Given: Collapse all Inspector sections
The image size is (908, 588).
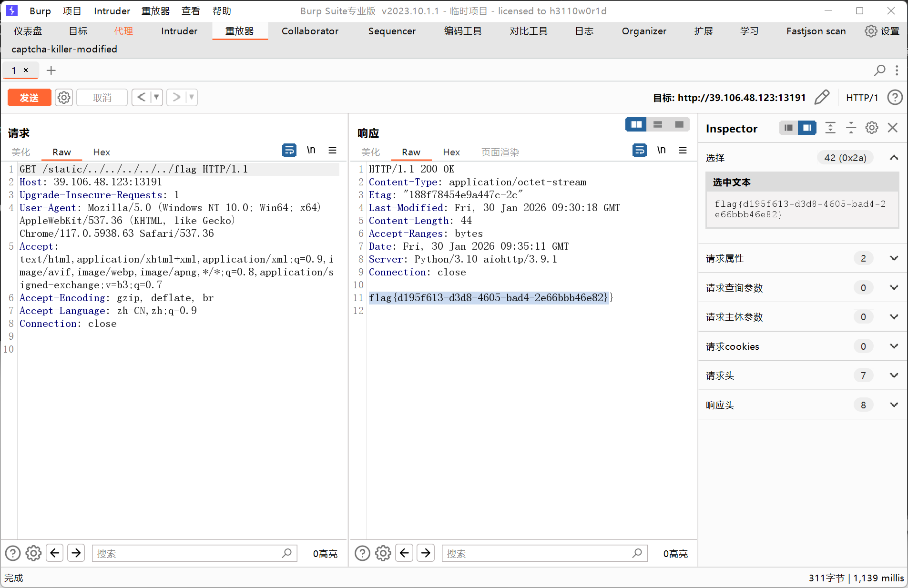Looking at the screenshot, I should pyautogui.click(x=851, y=128).
